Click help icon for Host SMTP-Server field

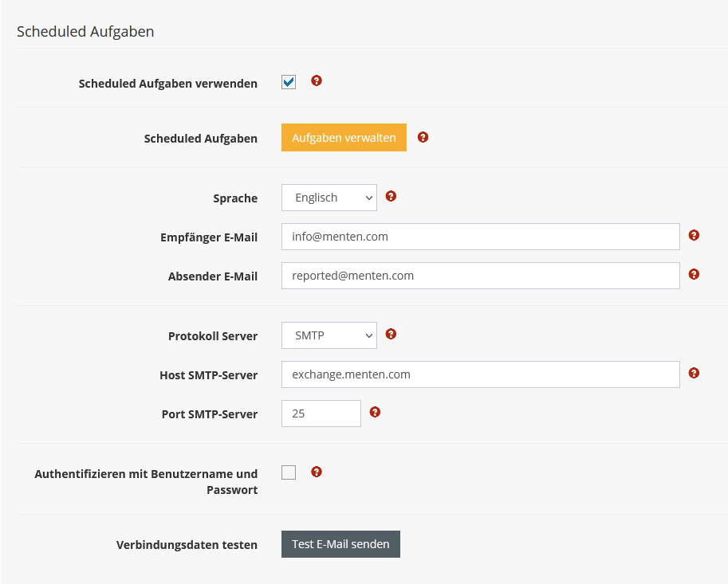tap(694, 373)
